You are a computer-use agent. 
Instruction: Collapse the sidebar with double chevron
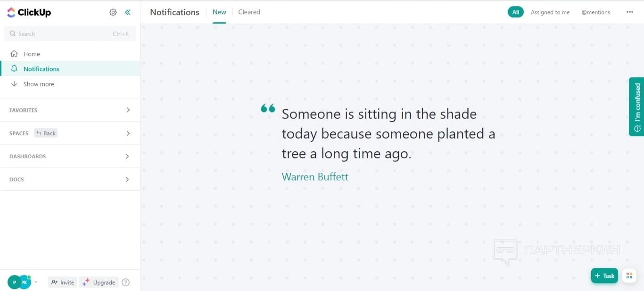[x=128, y=13]
